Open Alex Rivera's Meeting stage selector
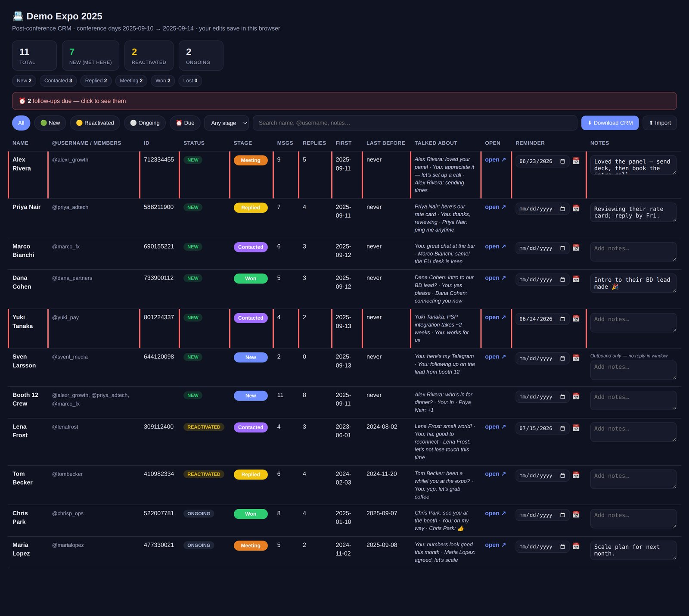Screen dimensions: 689x616 coord(251,160)
